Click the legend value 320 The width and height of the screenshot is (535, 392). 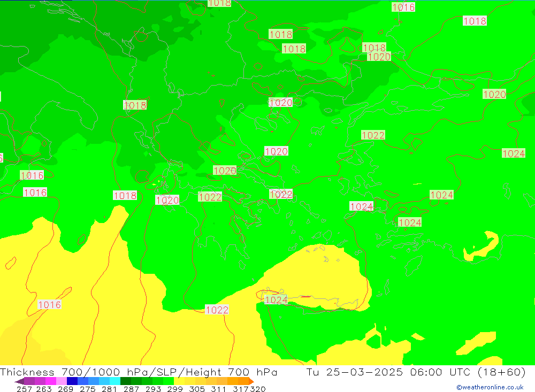click(258, 389)
